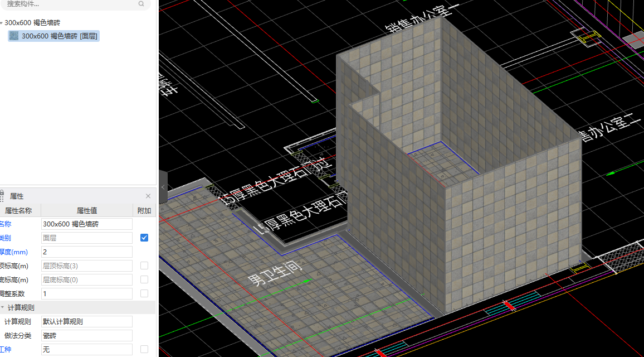Click the 底标高 value 层底标高(0)
The height and width of the screenshot is (357, 644).
(87, 279)
